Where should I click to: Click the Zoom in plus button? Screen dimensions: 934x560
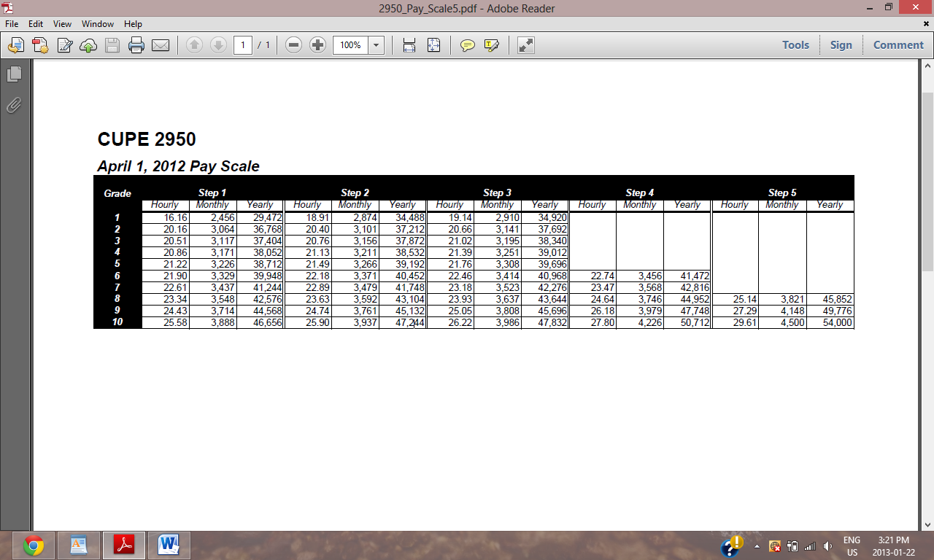click(317, 45)
